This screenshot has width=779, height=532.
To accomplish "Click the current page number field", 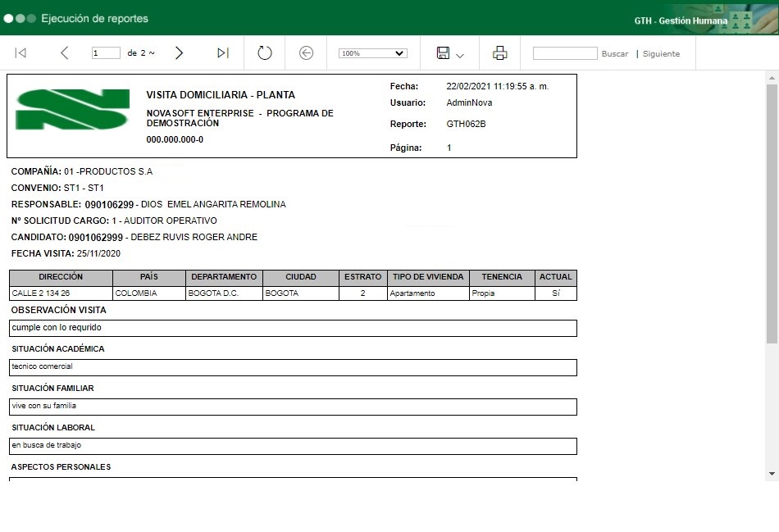I will 106,53.
